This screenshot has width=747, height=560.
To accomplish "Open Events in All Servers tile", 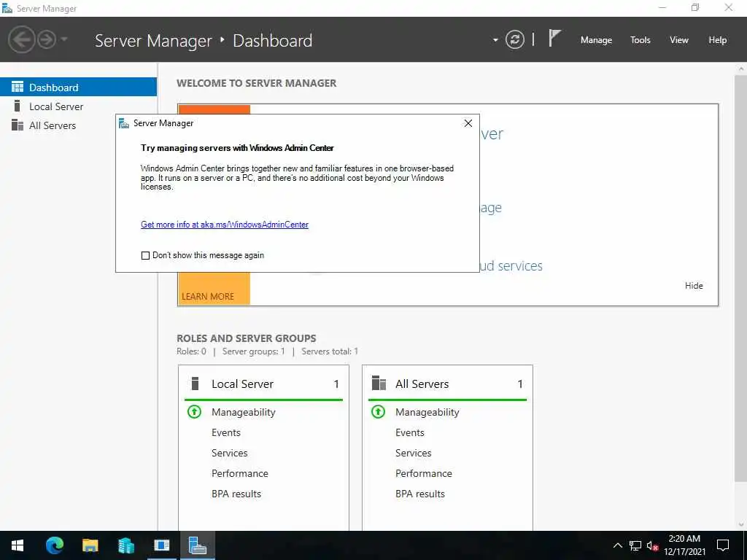I will [x=410, y=432].
